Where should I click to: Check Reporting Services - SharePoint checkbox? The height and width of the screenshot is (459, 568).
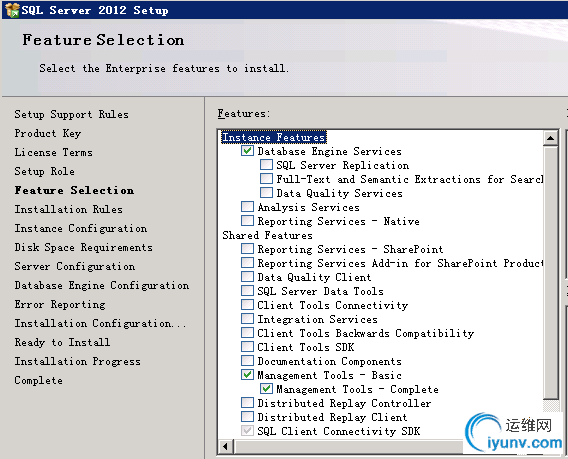[x=247, y=249]
